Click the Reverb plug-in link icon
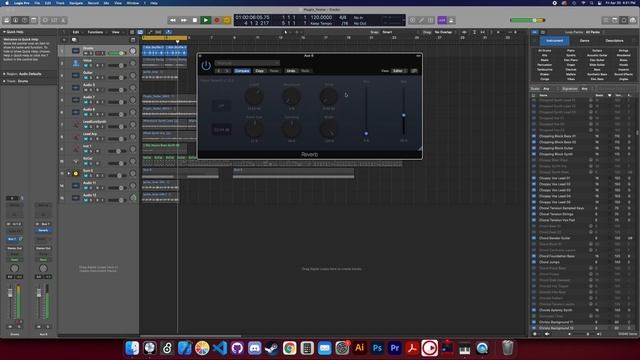640x360 pixels. tap(415, 71)
